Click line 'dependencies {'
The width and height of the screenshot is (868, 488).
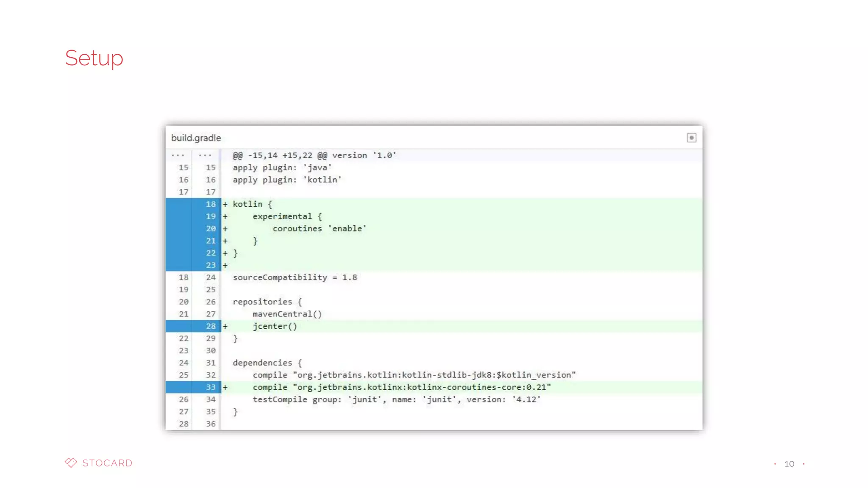click(x=267, y=363)
